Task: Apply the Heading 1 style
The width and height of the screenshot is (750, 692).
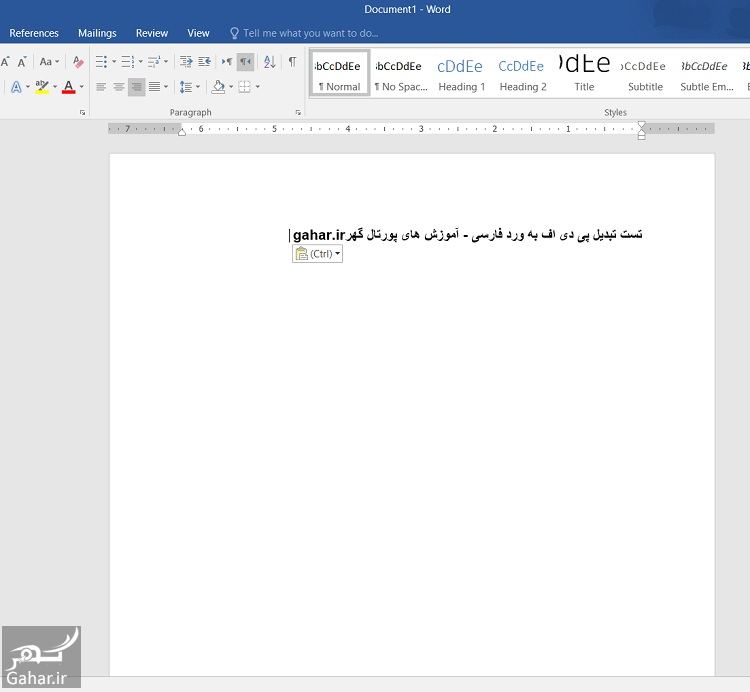Action: pyautogui.click(x=461, y=73)
